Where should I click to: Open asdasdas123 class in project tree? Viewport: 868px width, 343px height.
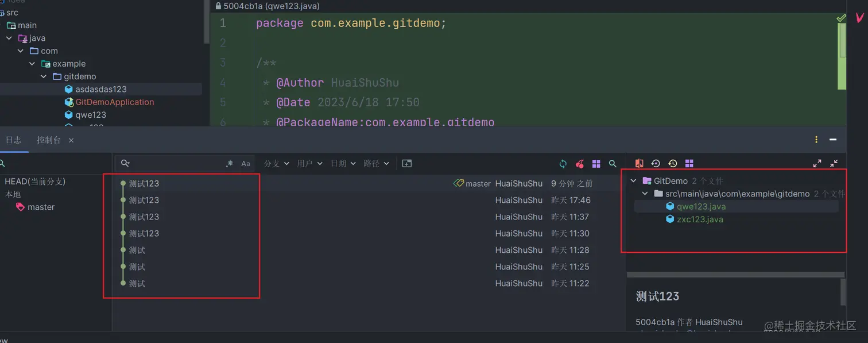[x=101, y=89]
